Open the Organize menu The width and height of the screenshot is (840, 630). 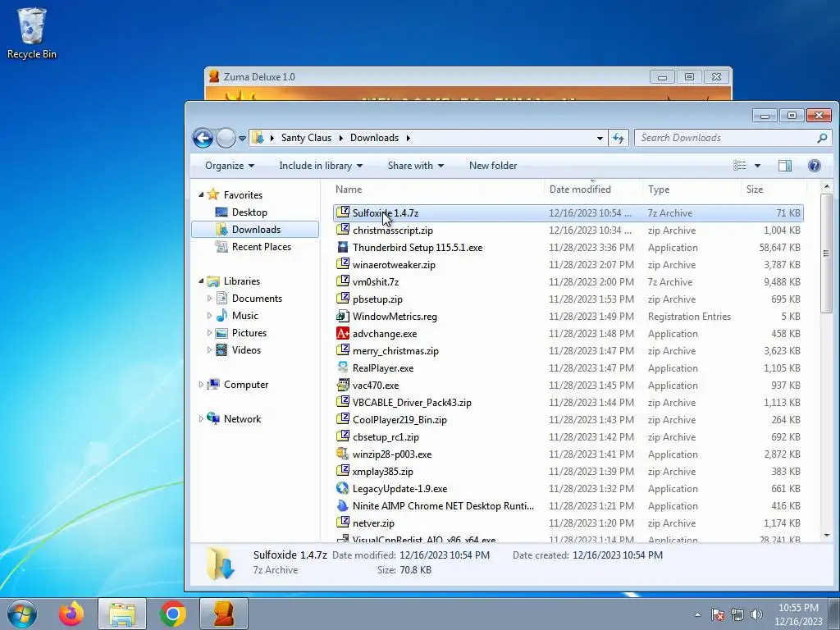coord(230,166)
